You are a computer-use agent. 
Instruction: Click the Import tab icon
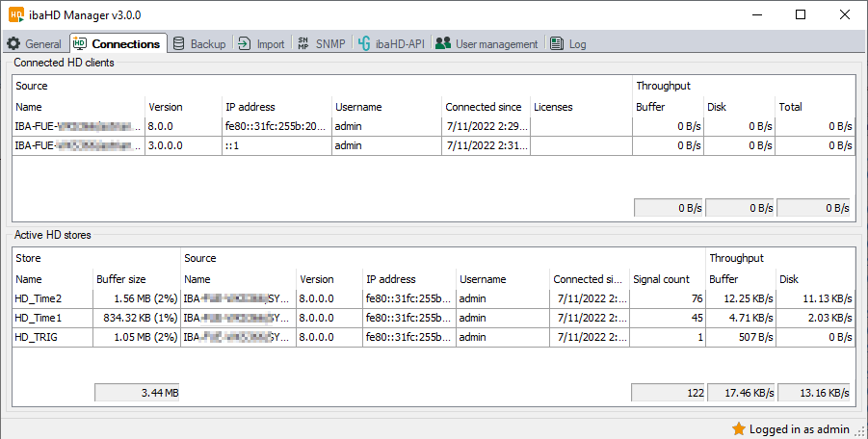click(245, 44)
